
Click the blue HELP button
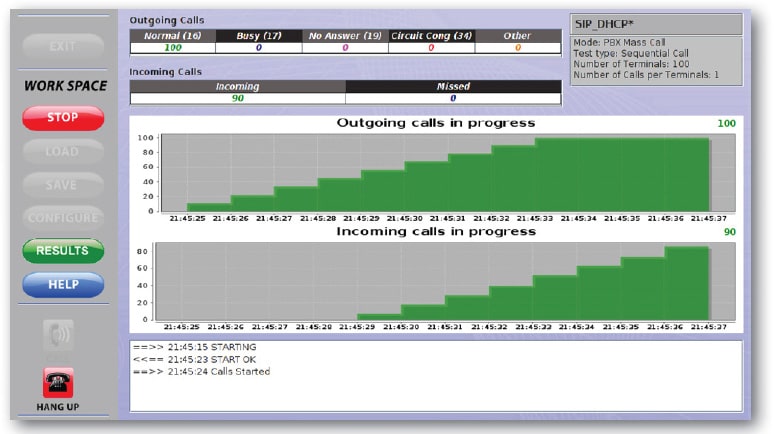pos(63,284)
